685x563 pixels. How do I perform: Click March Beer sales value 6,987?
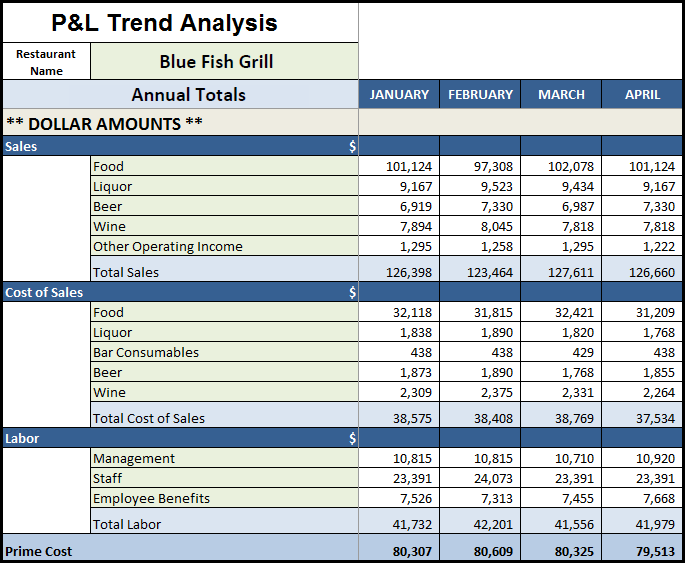[561, 206]
